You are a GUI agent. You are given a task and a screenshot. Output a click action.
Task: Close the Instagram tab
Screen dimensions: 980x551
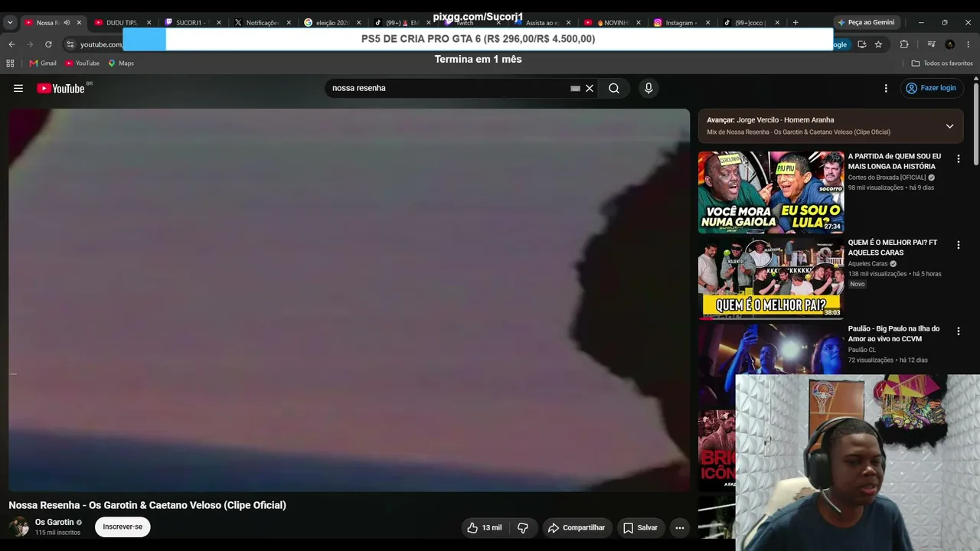[x=707, y=23]
